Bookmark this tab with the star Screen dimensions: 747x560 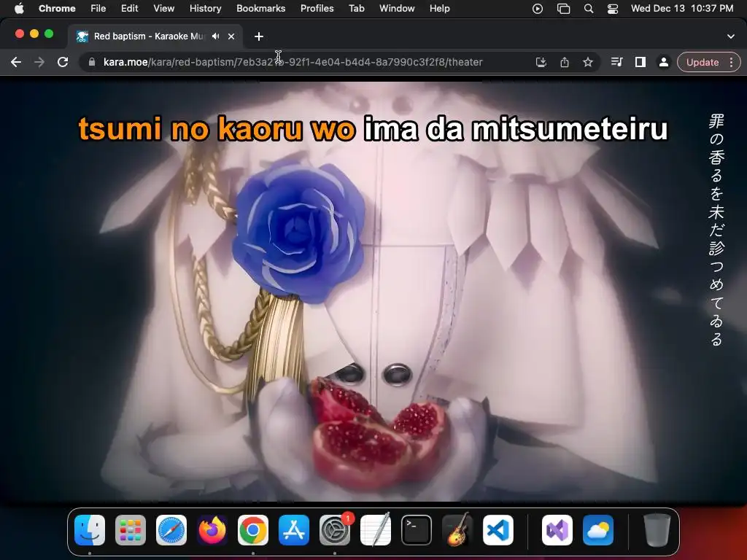pyautogui.click(x=588, y=63)
